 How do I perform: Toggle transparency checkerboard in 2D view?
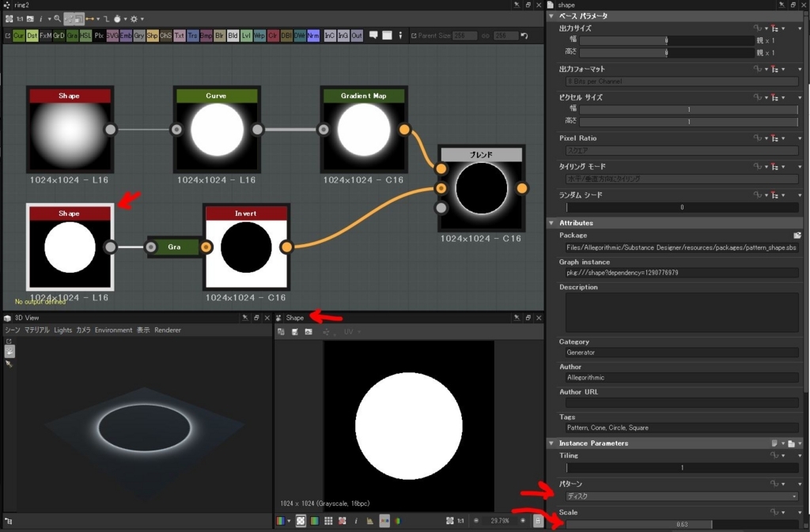(301, 521)
